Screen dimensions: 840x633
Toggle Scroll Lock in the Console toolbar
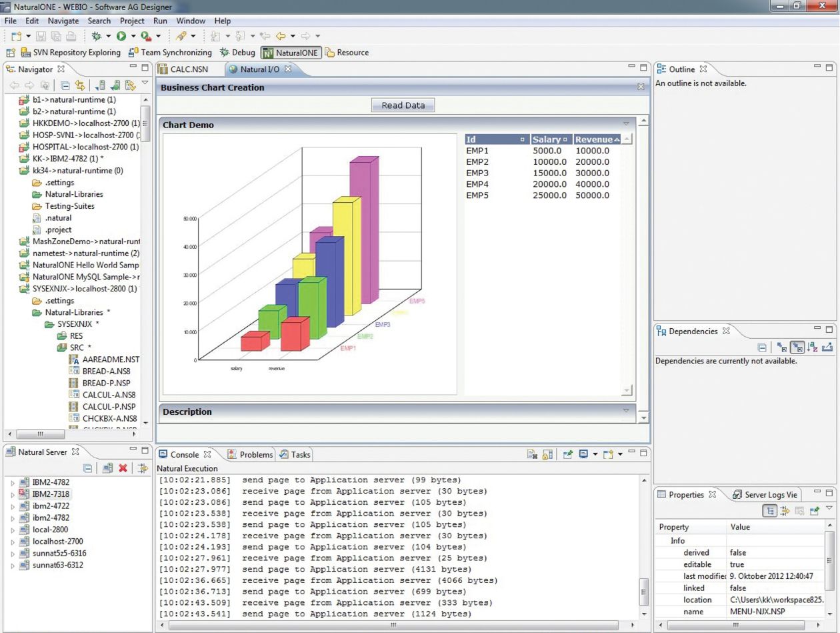point(547,454)
